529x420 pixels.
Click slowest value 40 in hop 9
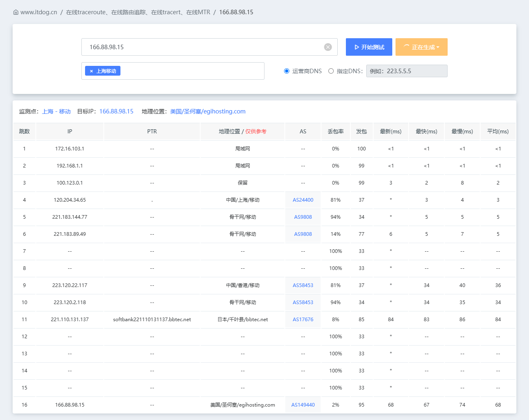point(462,285)
